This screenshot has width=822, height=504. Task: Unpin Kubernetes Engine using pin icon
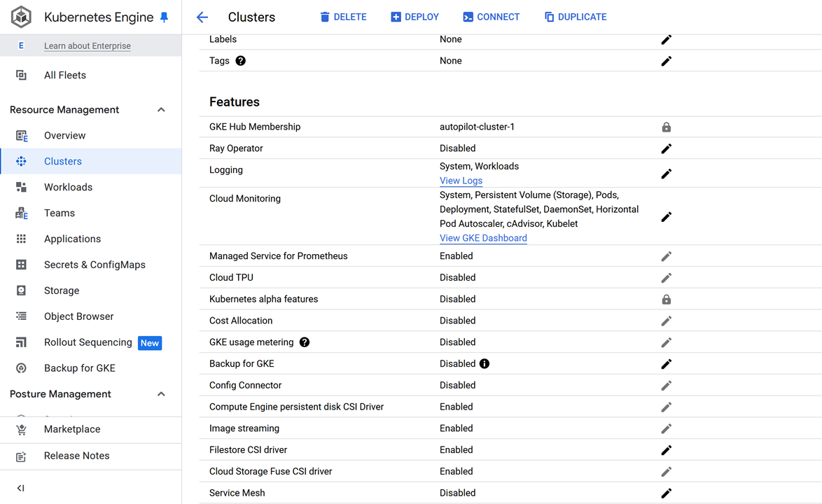pyautogui.click(x=164, y=17)
